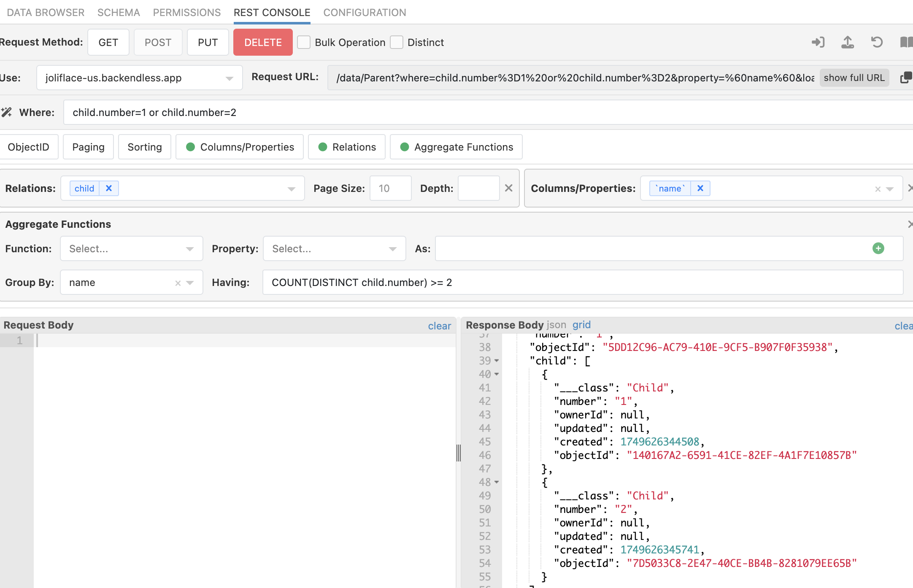Toggle the ObjectID section button
The width and height of the screenshot is (913, 588).
pyautogui.click(x=28, y=147)
